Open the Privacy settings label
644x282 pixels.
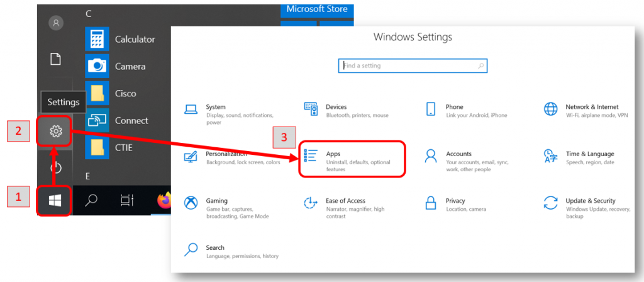coord(455,201)
